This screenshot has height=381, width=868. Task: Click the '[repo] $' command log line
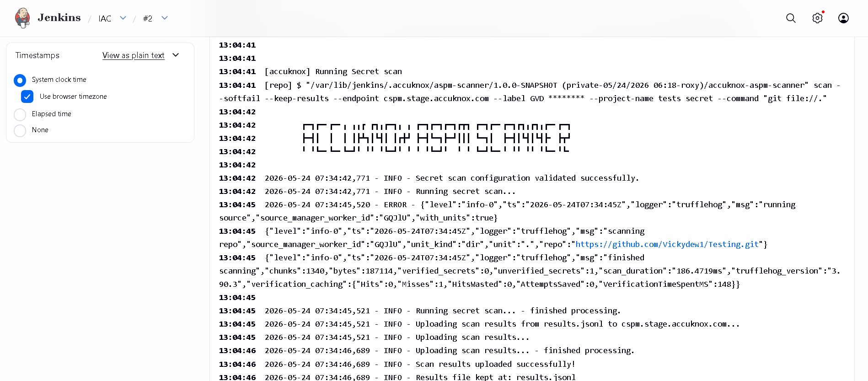click(x=530, y=91)
